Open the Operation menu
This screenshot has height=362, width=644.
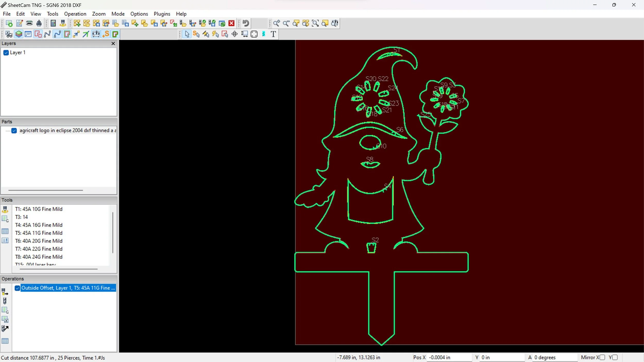(75, 14)
